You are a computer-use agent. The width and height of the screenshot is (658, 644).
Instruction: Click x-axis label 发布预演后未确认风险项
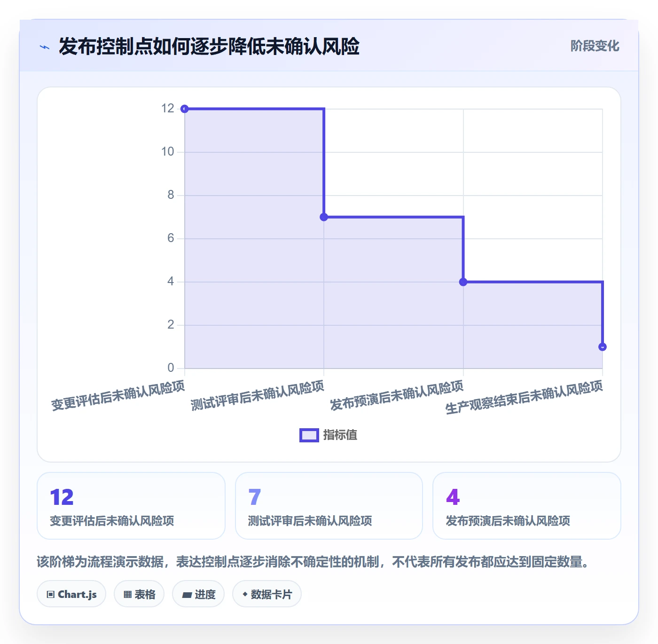point(397,396)
